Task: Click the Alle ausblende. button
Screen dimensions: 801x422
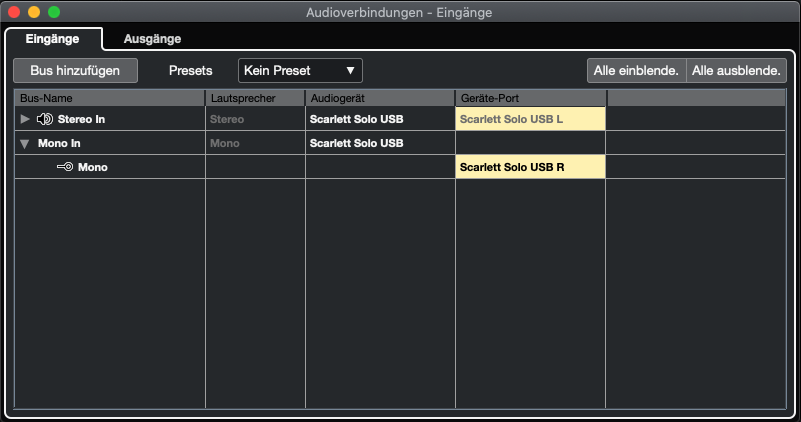Action: click(x=736, y=71)
